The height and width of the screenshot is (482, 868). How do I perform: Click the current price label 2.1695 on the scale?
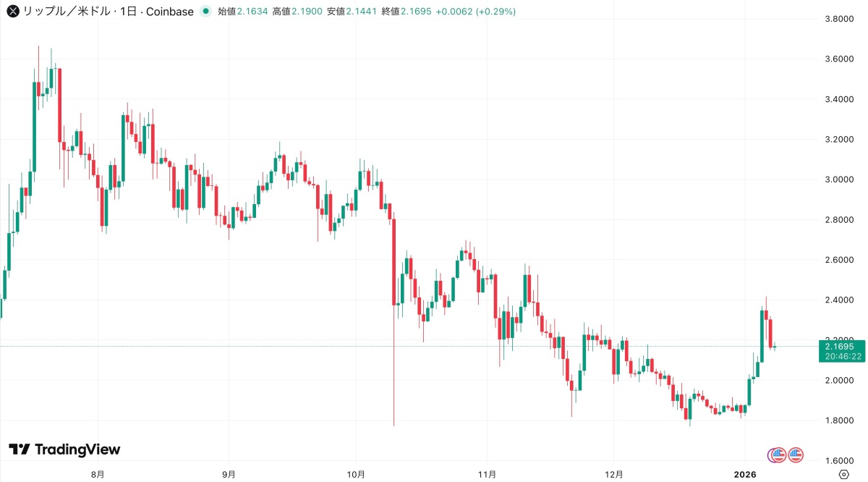[x=838, y=348]
